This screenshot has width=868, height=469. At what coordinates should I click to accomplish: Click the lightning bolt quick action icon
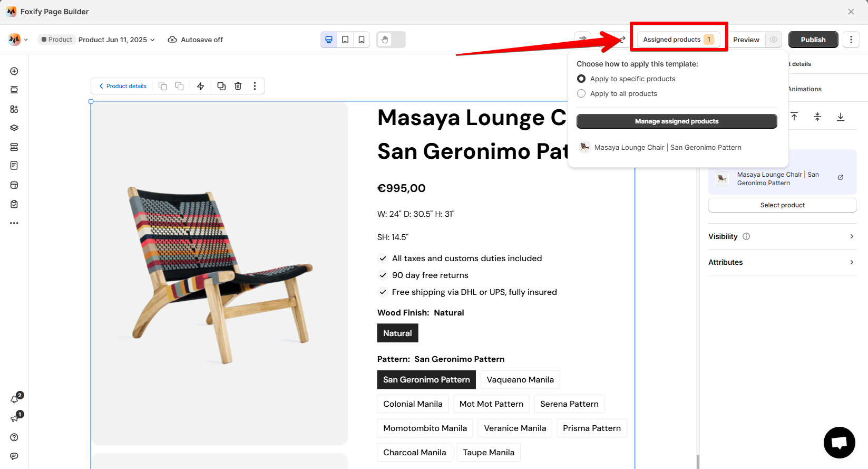201,86
